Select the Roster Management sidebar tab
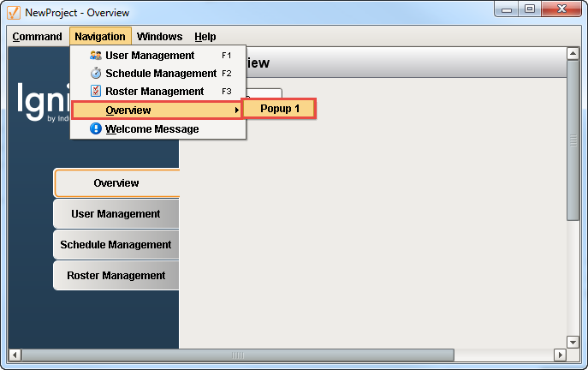This screenshot has width=588, height=370. point(116,276)
